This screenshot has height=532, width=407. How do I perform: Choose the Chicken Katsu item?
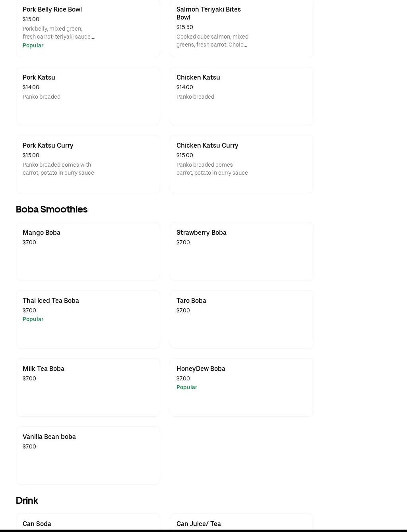(242, 96)
